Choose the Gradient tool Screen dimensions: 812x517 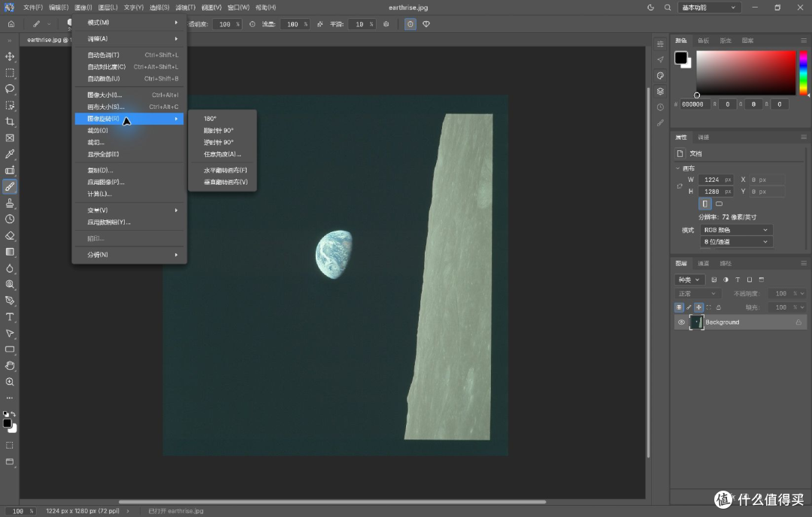coord(10,252)
